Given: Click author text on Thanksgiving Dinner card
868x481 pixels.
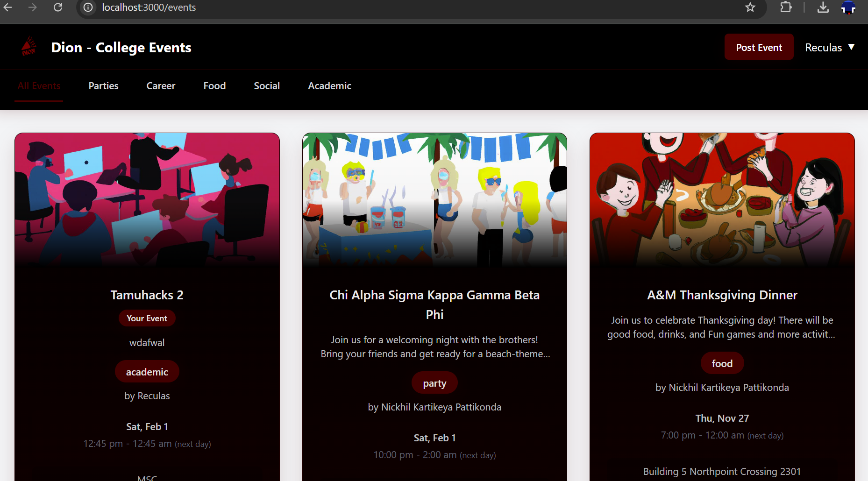Looking at the screenshot, I should [x=722, y=388].
